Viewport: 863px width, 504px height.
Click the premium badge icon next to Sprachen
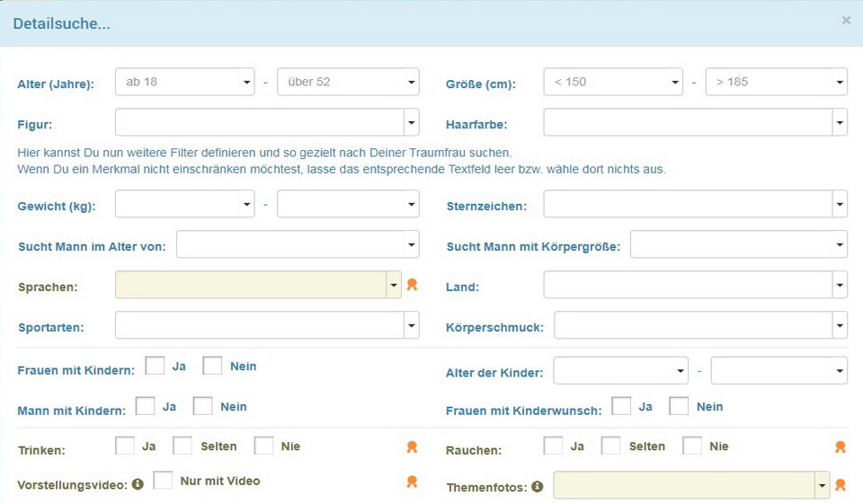coord(412,285)
